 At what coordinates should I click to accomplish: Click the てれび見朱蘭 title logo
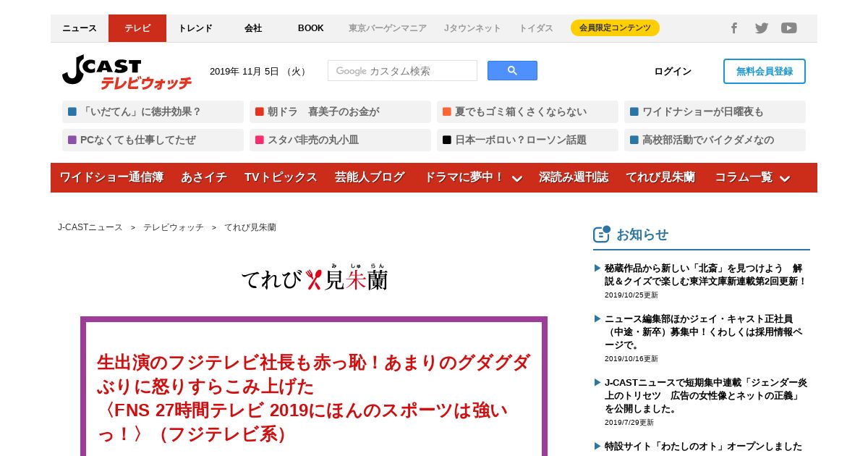[314, 276]
